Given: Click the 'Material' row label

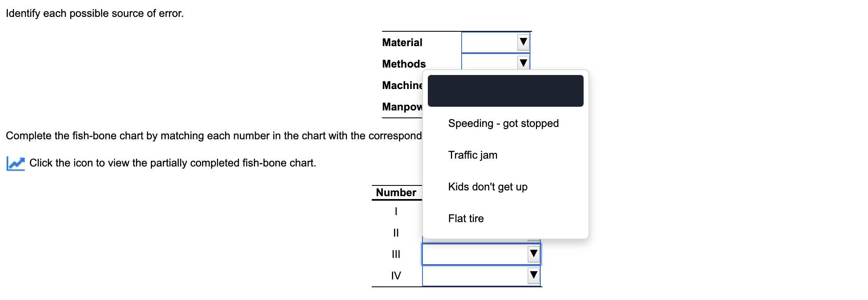Looking at the screenshot, I should [x=402, y=42].
